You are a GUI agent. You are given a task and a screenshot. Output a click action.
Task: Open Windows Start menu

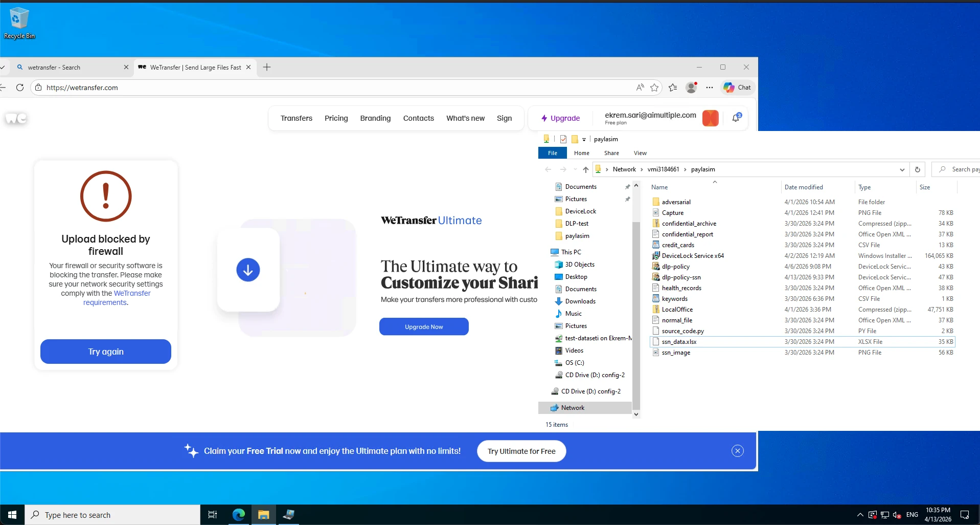[12, 515]
